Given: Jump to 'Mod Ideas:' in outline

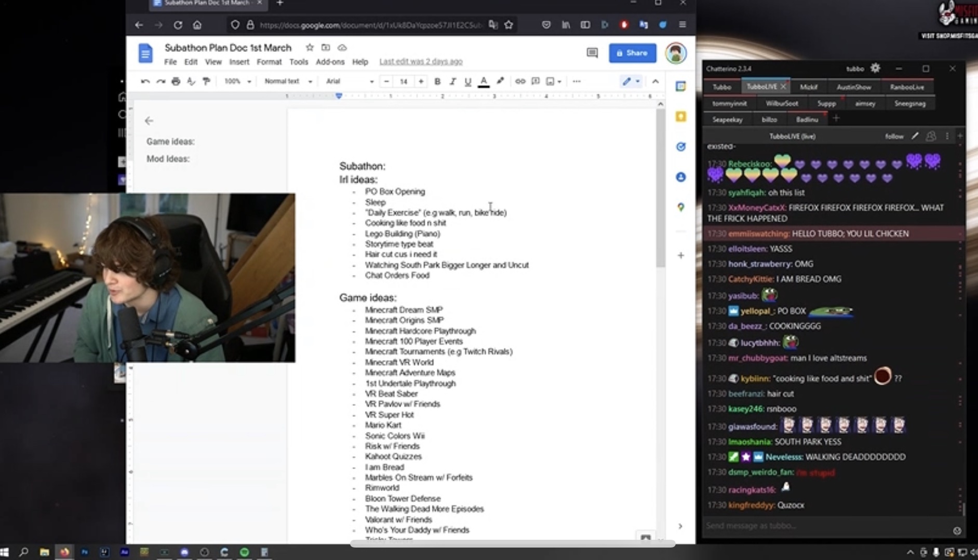Looking at the screenshot, I should [x=168, y=159].
